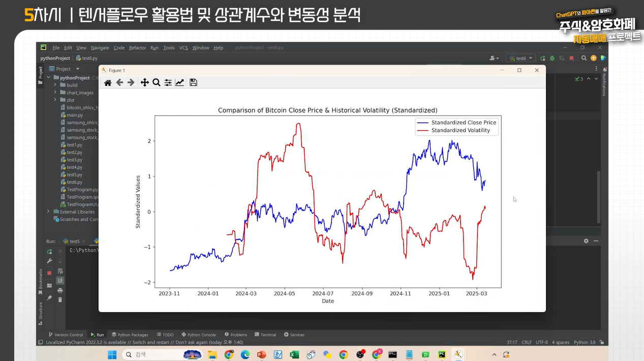Open Python Packages tool tab
The image size is (644, 361).
pos(130,335)
